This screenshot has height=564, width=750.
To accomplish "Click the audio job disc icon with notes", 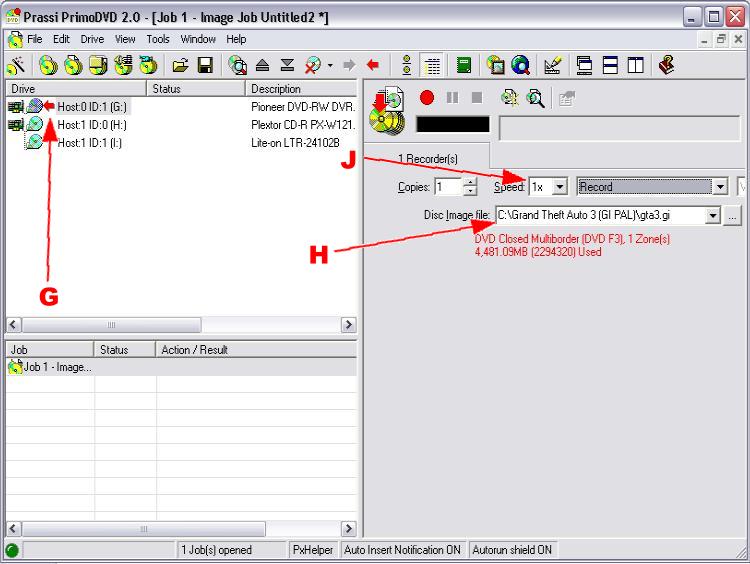I will 123,65.
